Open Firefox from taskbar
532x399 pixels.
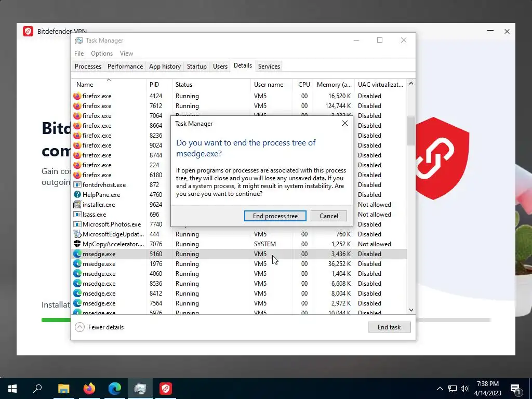[89, 389]
